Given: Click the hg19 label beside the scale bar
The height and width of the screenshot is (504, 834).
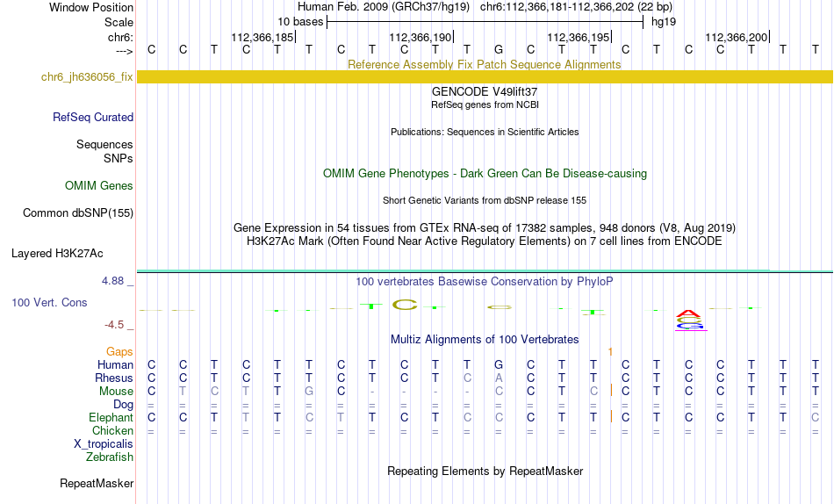Looking at the screenshot, I should coord(664,22).
